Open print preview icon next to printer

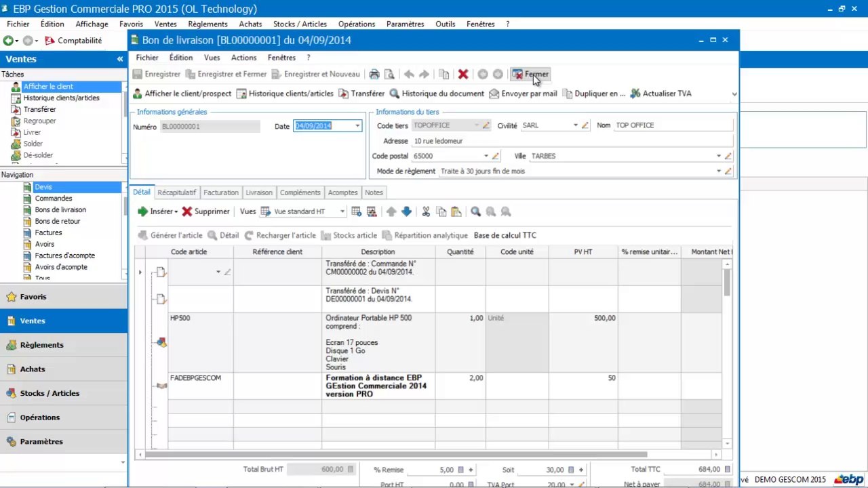389,75
